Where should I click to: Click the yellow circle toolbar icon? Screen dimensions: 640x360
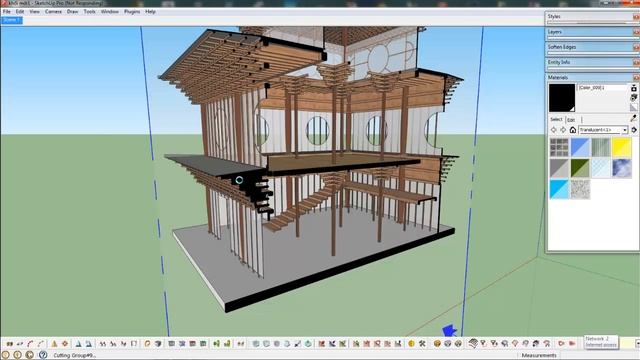coord(411,344)
